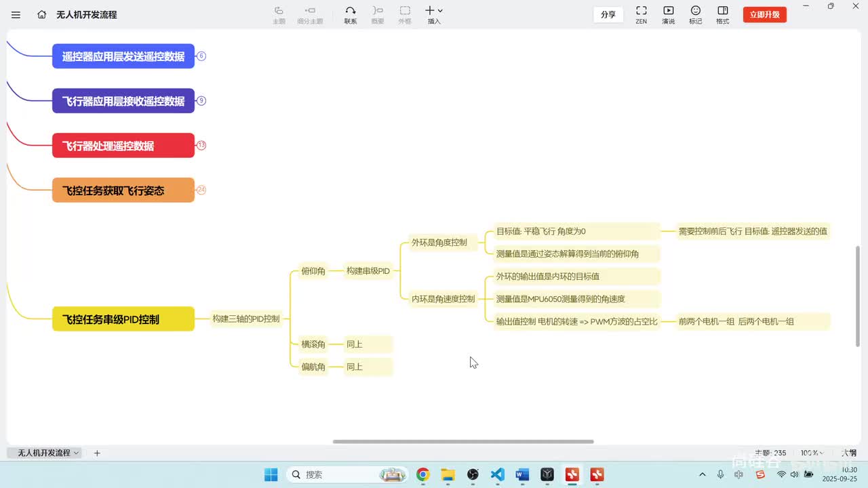
Task: Open the 标记 marker panel
Action: click(x=696, y=14)
